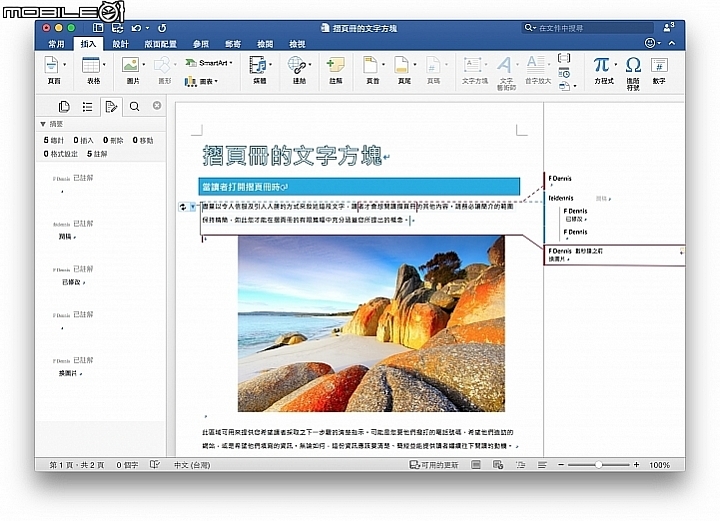Screen dimensions: 720x521
Task: Click the sidebar layout icon in title bar
Action: tap(98, 28)
